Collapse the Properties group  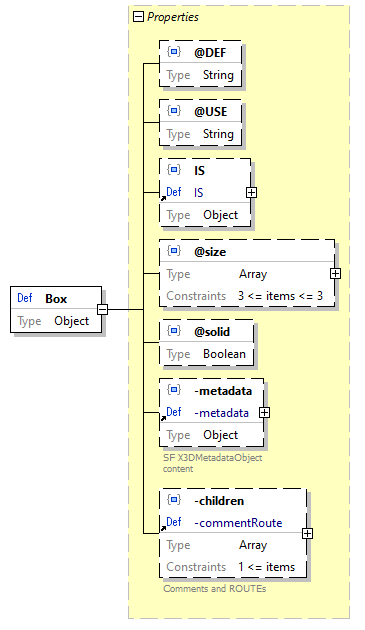(x=138, y=17)
